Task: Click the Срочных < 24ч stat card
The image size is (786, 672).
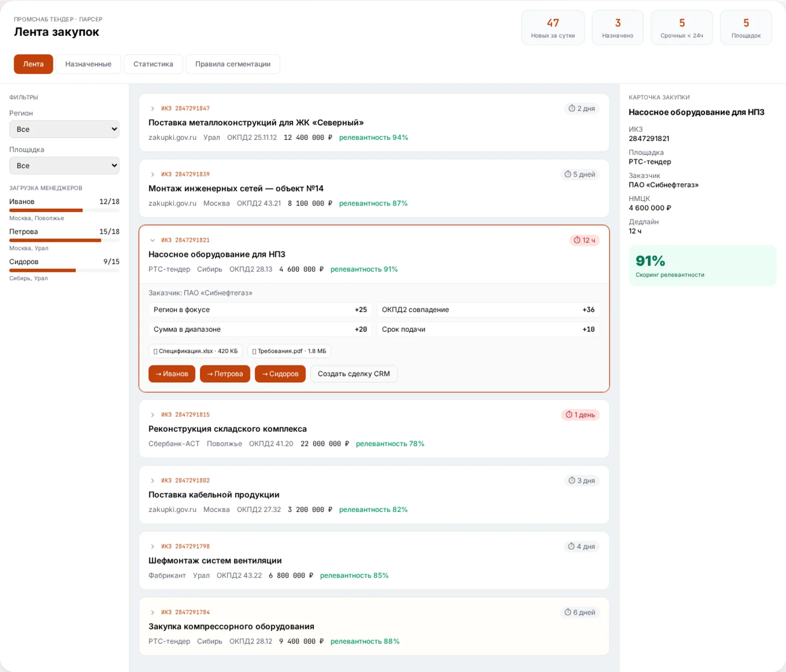Action: [x=682, y=28]
